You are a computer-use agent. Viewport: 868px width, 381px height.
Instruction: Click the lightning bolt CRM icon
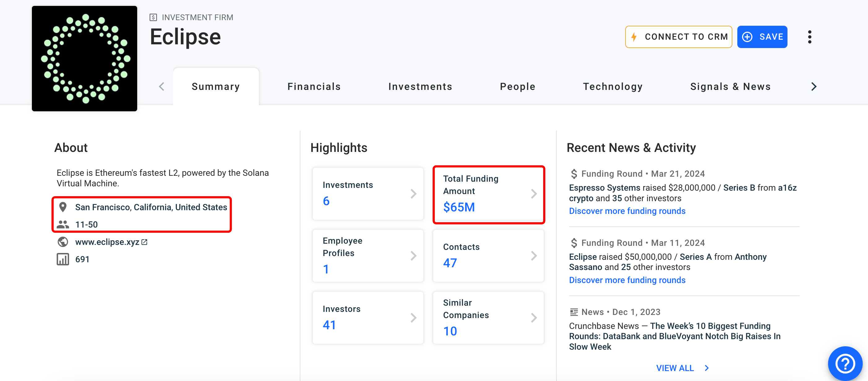click(634, 37)
